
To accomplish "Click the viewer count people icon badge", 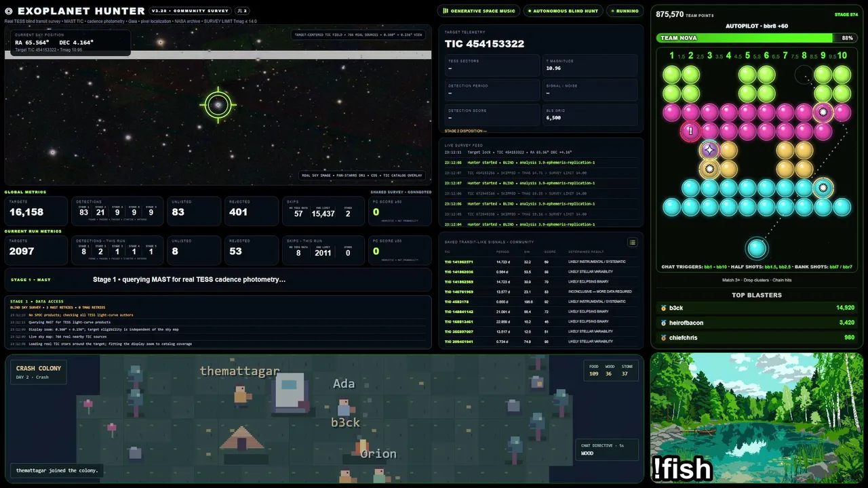I will [x=242, y=11].
